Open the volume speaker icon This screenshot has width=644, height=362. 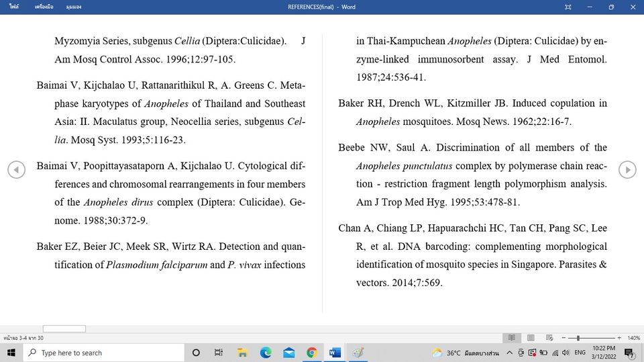coord(566,353)
